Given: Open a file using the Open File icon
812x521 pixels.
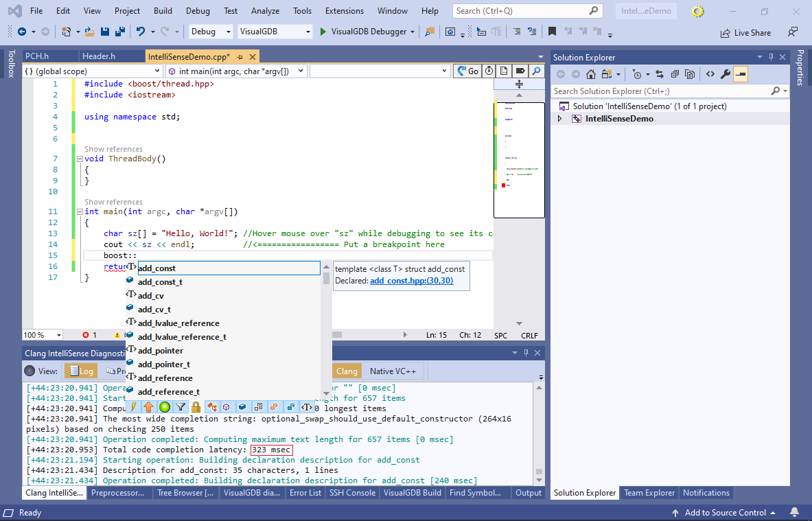Looking at the screenshot, I should pos(90,32).
